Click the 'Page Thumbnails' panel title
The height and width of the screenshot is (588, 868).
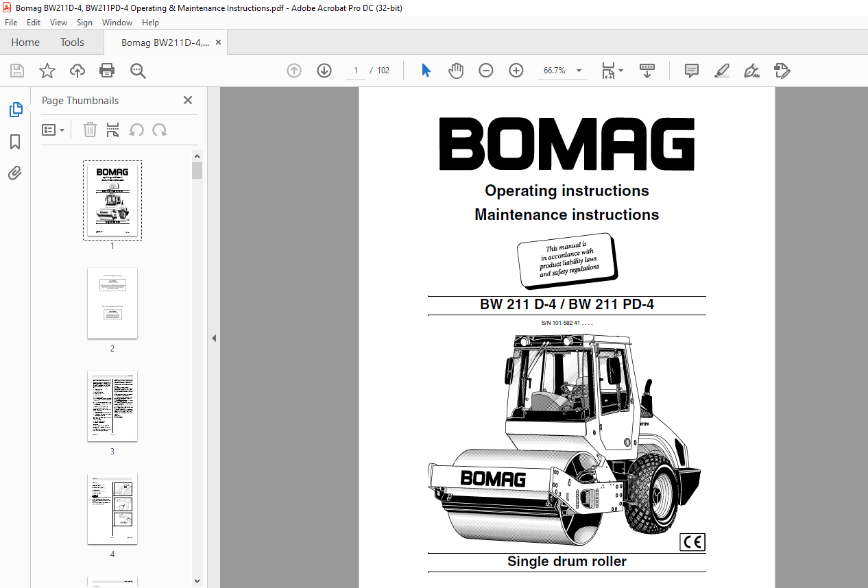80,101
